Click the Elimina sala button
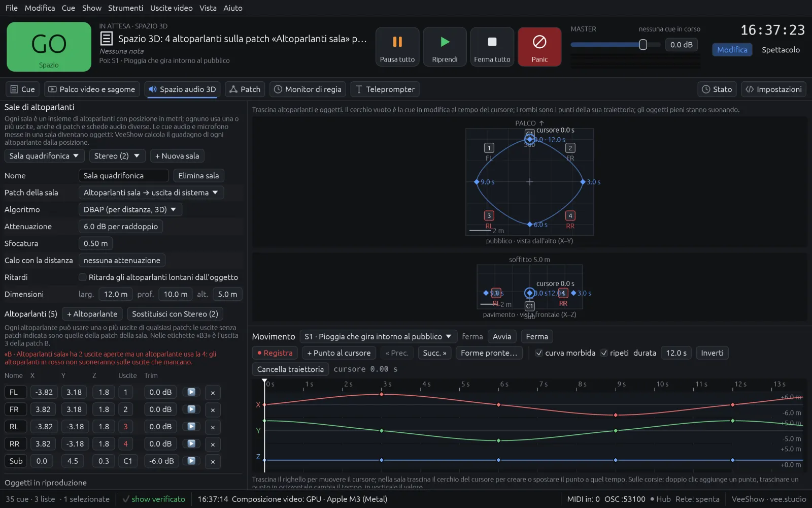Screen dimensions: 812x508 click(x=198, y=176)
